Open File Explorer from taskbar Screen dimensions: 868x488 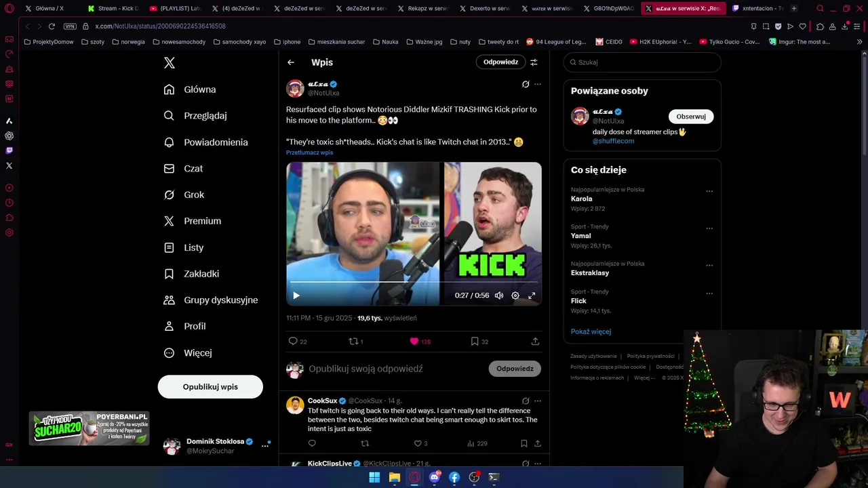pos(394,477)
